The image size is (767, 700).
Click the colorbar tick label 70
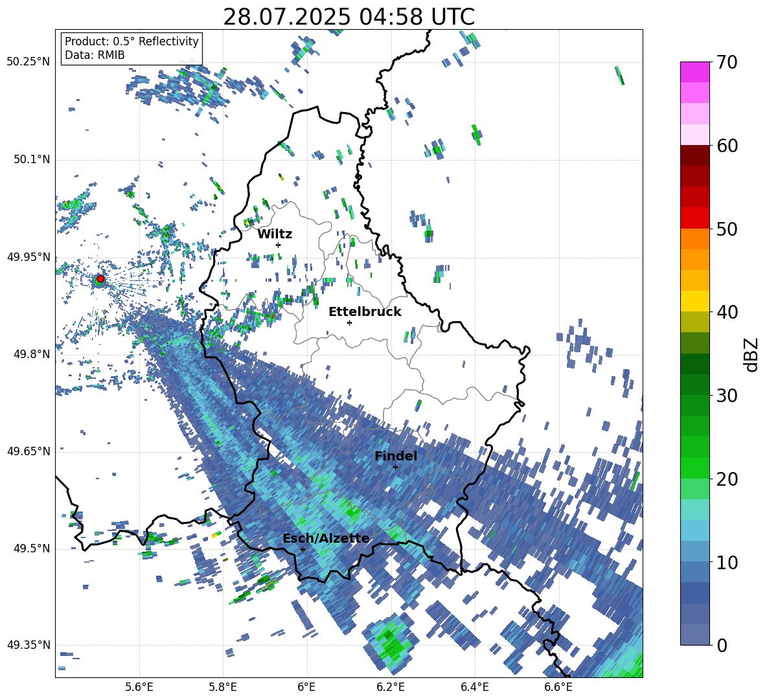point(727,62)
